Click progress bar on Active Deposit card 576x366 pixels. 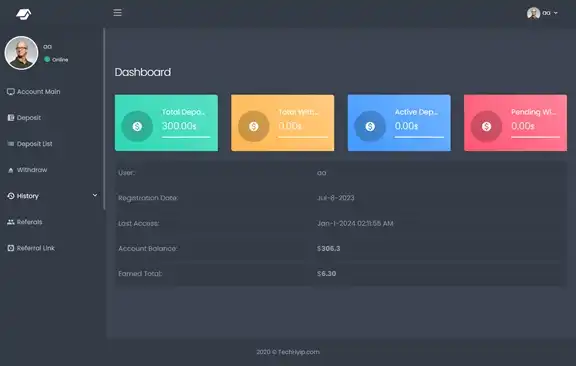tap(419, 137)
